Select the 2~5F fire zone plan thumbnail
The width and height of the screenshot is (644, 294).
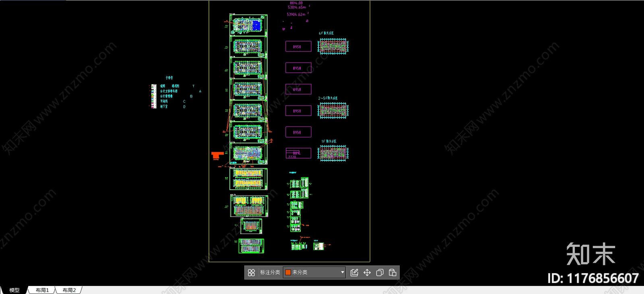[x=333, y=110]
